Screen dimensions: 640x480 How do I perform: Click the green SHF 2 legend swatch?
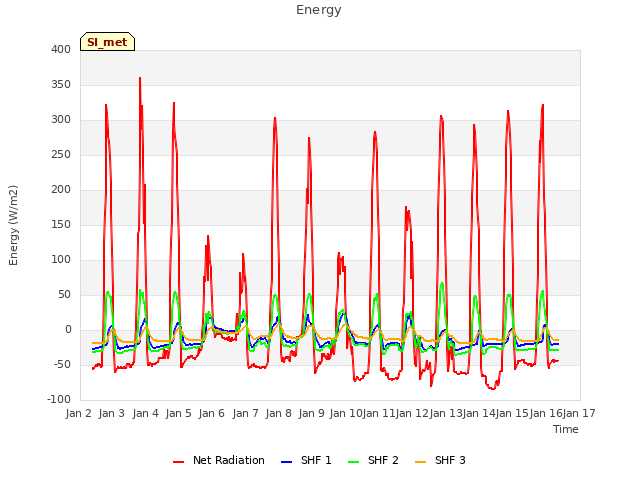click(353, 462)
